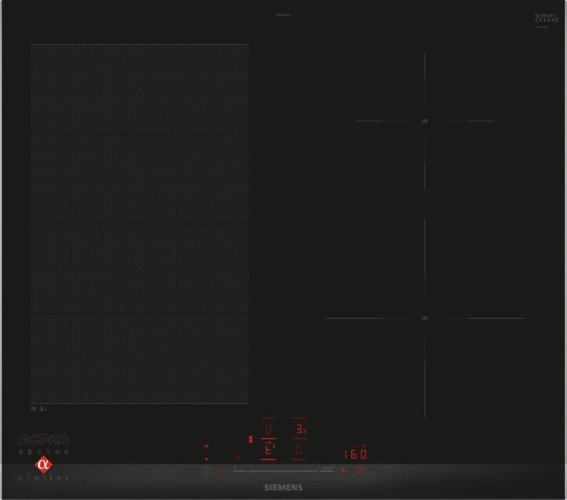
Task: Click the obchod text under the ALPHA logo
Action: [44, 452]
